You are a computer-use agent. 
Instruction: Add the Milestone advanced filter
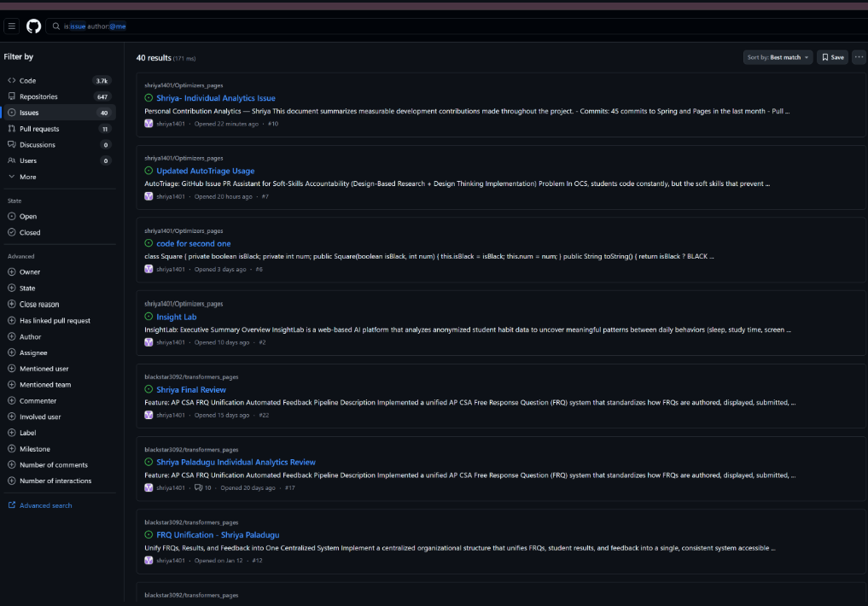coord(35,449)
